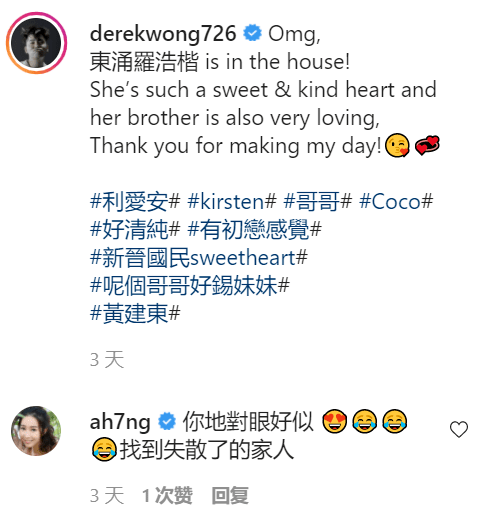Open the #kirsten# hashtag

232,202
